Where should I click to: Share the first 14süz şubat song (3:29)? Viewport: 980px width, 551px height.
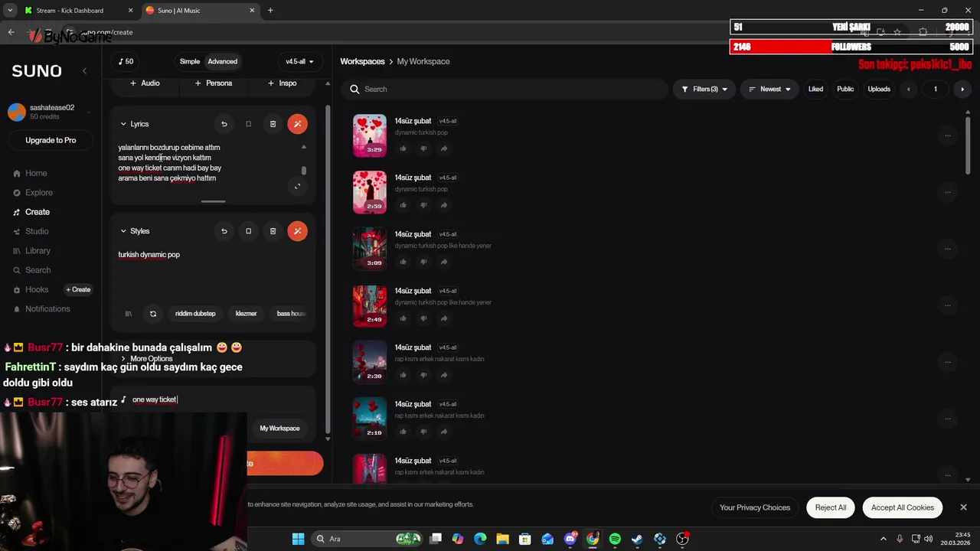tap(443, 148)
